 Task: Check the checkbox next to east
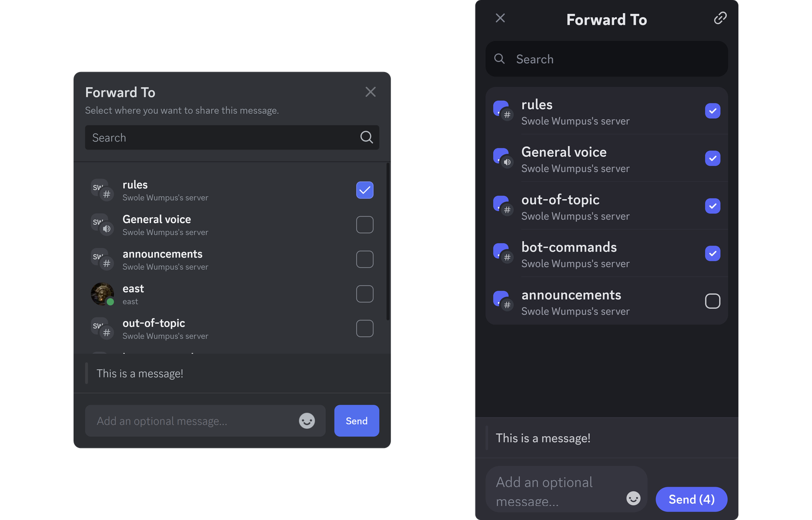364,294
